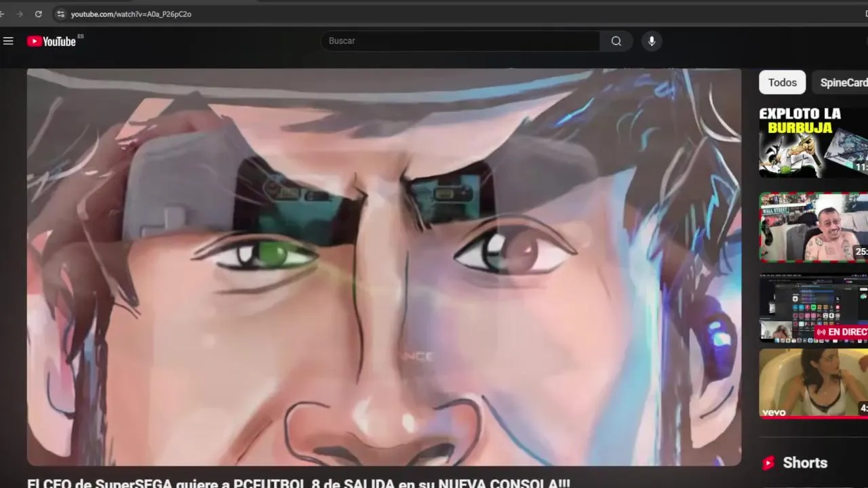Image resolution: width=868 pixels, height=488 pixels.
Task: Open the Wall Street man video thumbnail
Action: coord(813,226)
